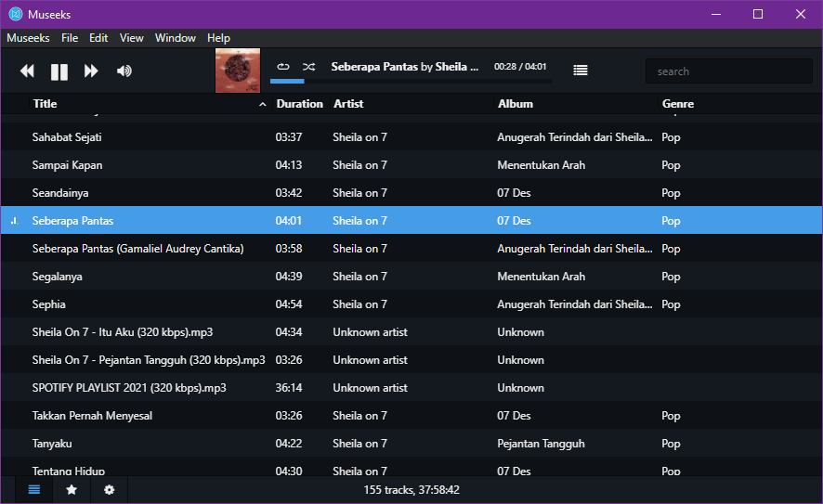This screenshot has height=504, width=823.
Task: Click the 155 tracks status text
Action: pyautogui.click(x=411, y=490)
